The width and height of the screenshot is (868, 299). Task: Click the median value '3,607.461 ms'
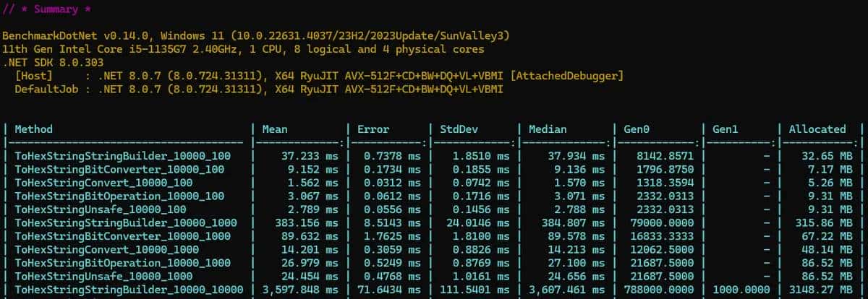(x=566, y=290)
